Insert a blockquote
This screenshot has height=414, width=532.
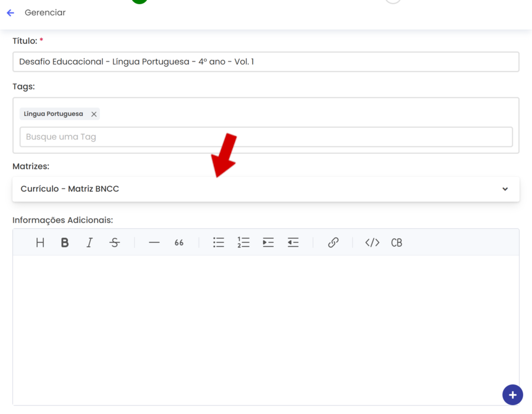tap(179, 242)
